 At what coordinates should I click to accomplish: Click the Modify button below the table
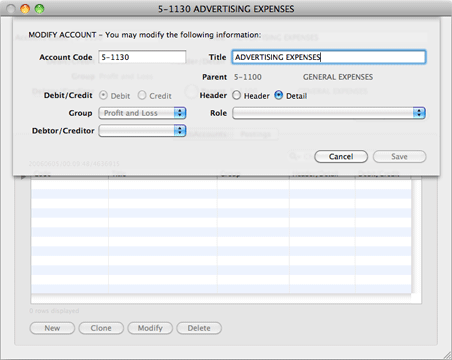coord(150,328)
